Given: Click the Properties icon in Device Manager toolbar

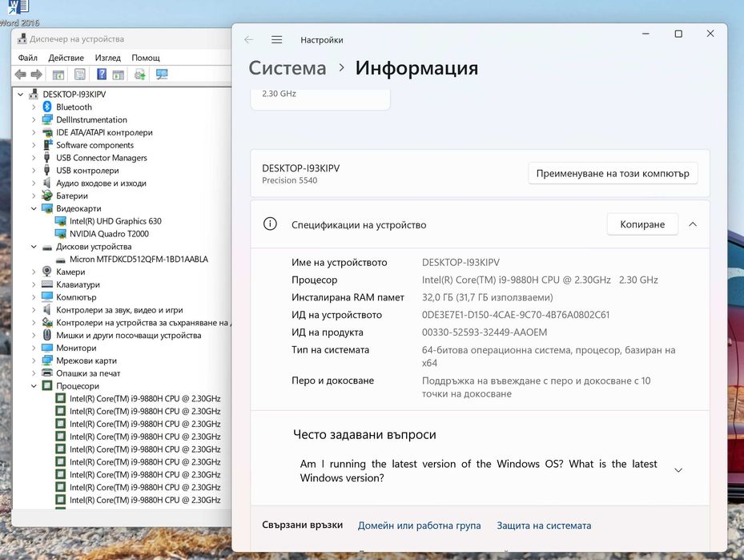Looking at the screenshot, I should click(x=80, y=75).
